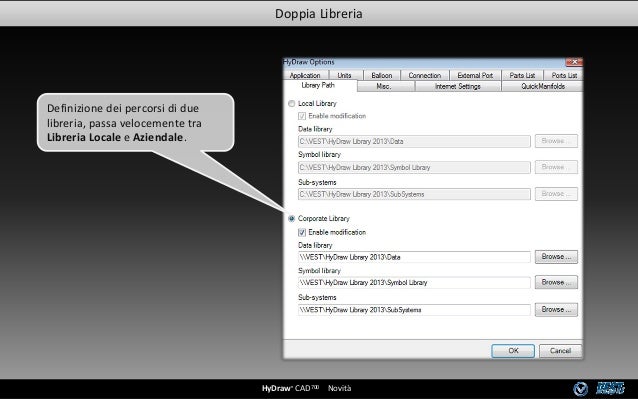Browse for the Local Symbol library folder
This screenshot has height=399, width=638.
click(556, 167)
